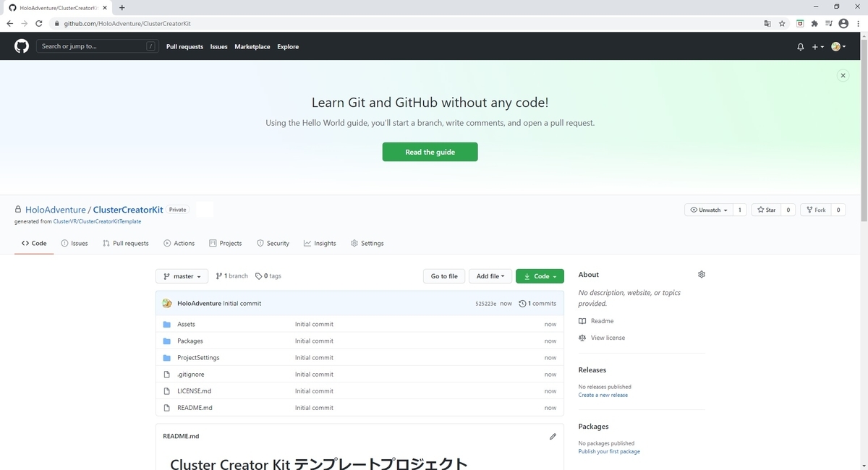Open a new browser tab
This screenshot has height=470, width=868.
[x=122, y=7]
